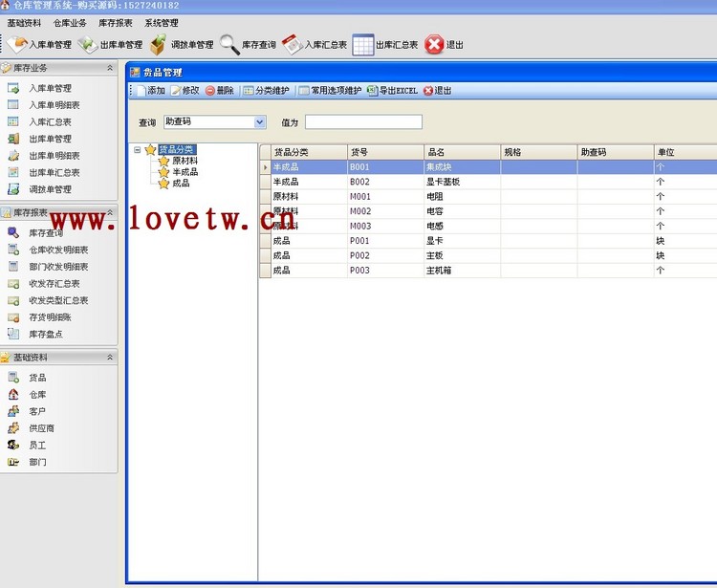The image size is (717, 588).
Task: Select 原材料 in the category tree
Action: [185, 161]
